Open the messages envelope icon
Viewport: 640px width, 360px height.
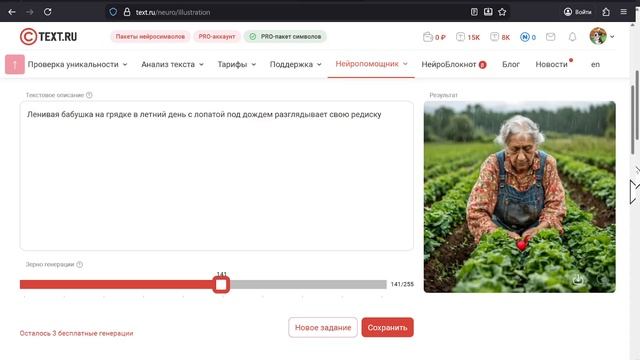click(551, 37)
